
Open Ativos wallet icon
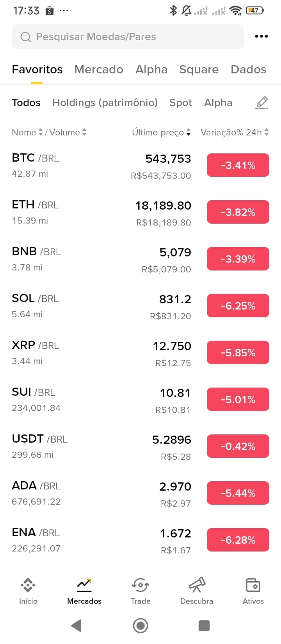point(253,585)
